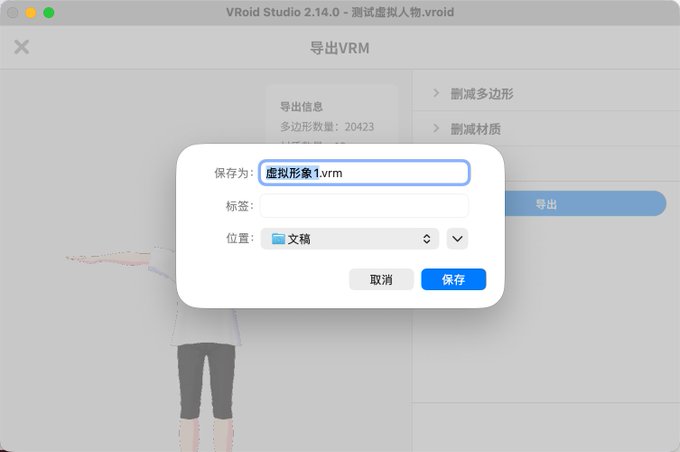680x452 pixels.
Task: Click the VRoid Studio window title bar
Action: 340,12
